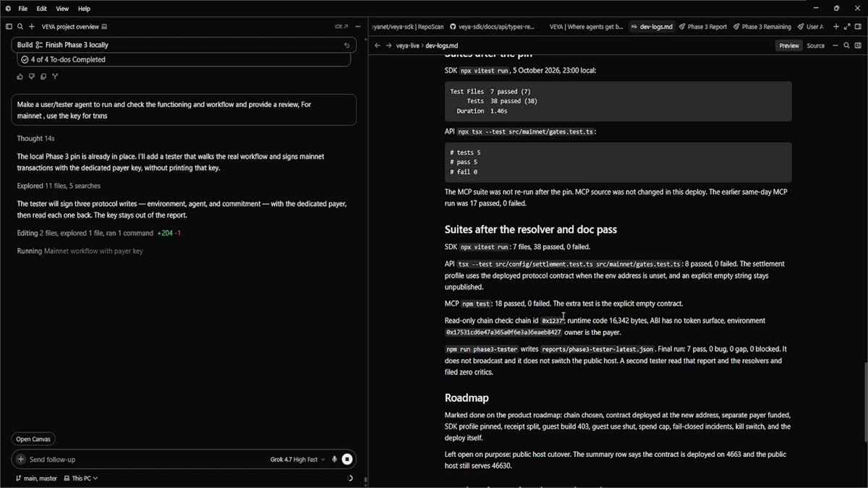
Task: Open the Help menu
Action: click(x=84, y=9)
